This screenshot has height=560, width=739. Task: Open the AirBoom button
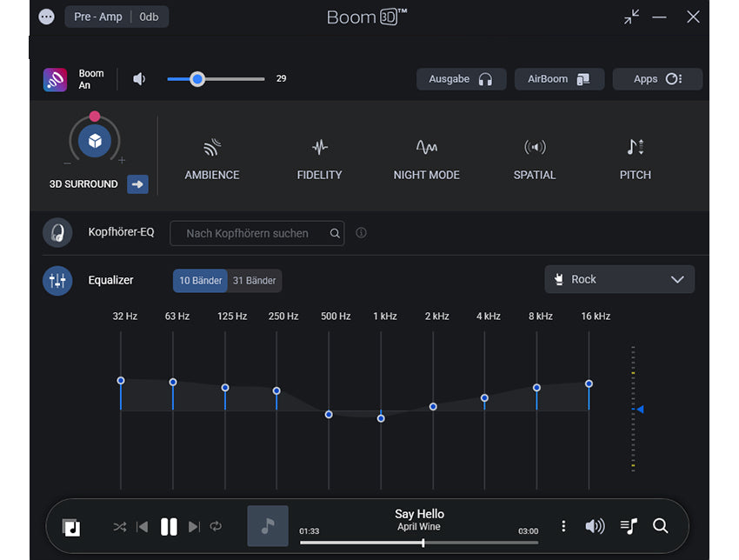[x=559, y=79]
